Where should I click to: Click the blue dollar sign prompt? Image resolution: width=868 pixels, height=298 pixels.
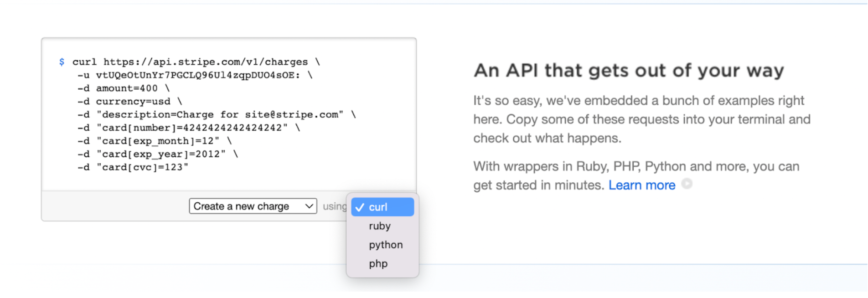62,62
